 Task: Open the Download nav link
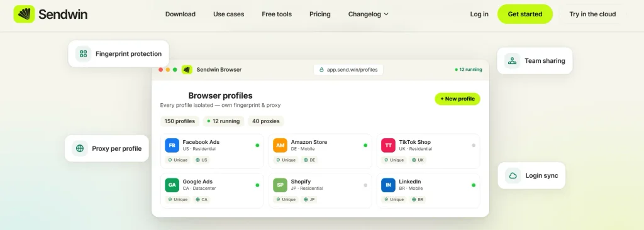(x=180, y=14)
